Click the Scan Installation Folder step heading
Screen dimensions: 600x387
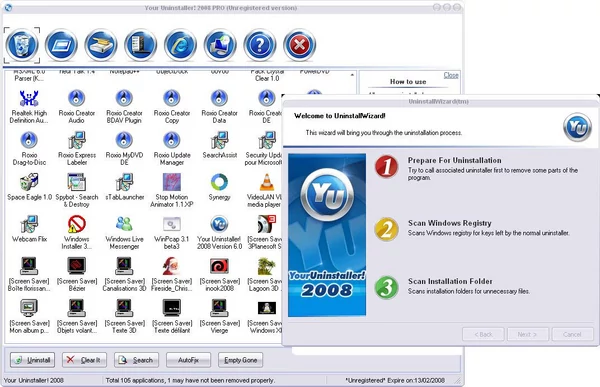coord(450,281)
